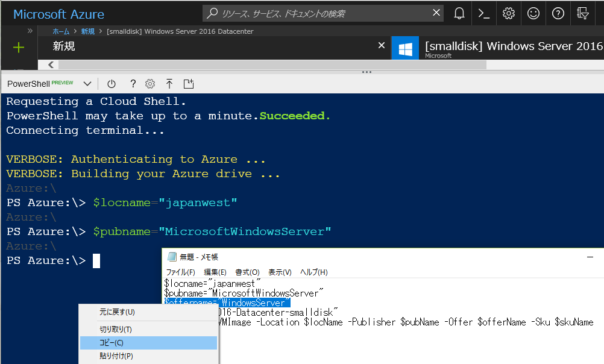
Task: Click the green Succeeded. text in terminal
Action: 295,116
